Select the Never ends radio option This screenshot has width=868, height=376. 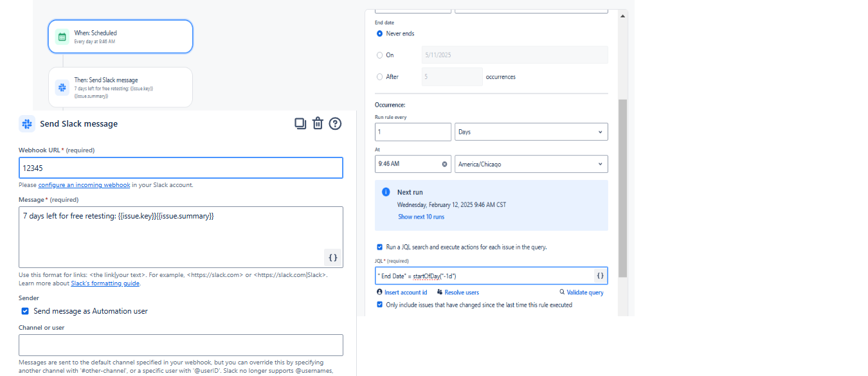click(x=380, y=33)
